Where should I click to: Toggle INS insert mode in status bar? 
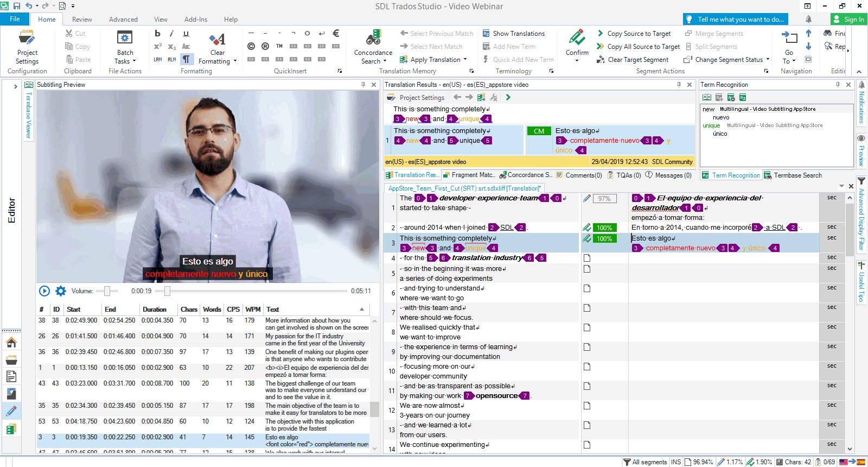click(676, 462)
